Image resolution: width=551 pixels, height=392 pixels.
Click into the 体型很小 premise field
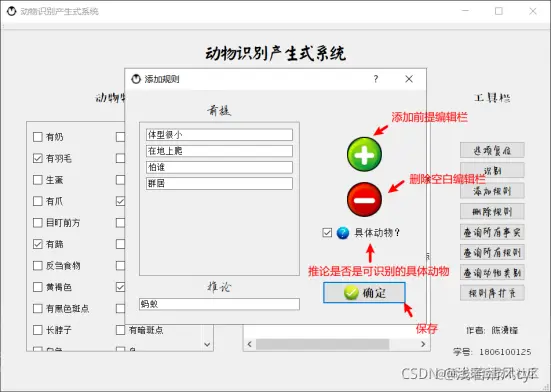tap(219, 135)
